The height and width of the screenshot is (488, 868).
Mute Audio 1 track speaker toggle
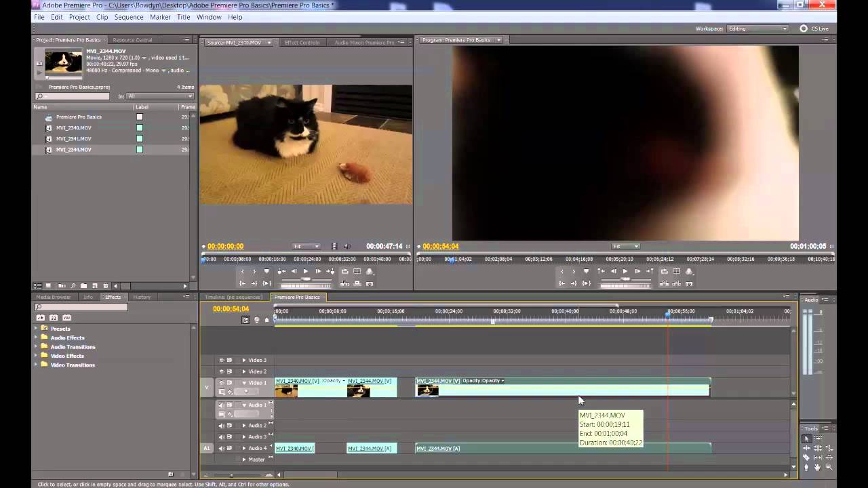point(221,405)
